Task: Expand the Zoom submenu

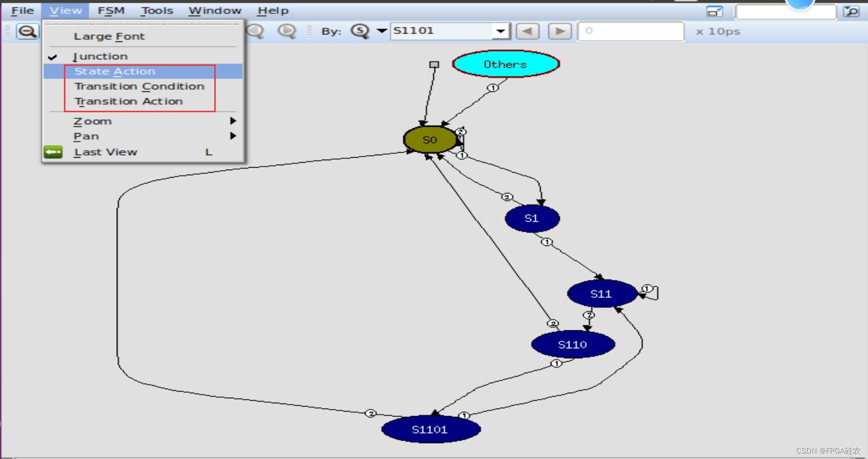Action: click(143, 121)
